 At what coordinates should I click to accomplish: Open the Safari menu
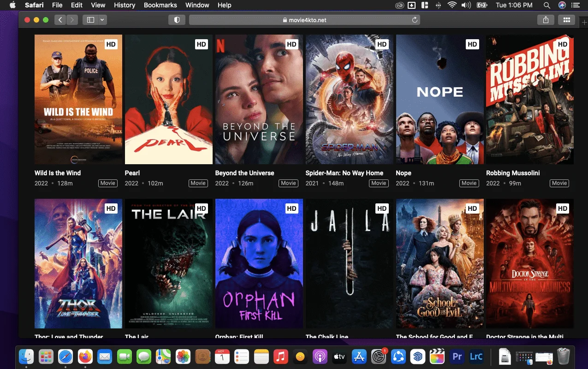coord(34,5)
